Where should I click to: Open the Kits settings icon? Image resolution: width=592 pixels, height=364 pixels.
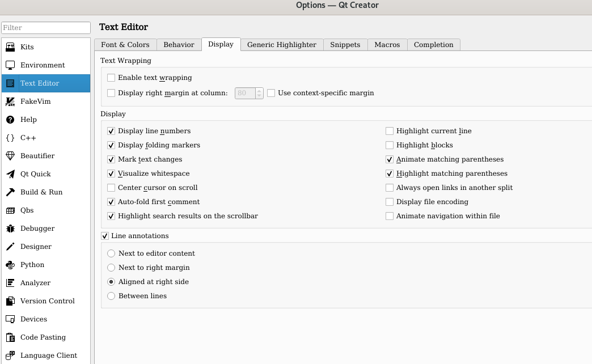pyautogui.click(x=10, y=47)
